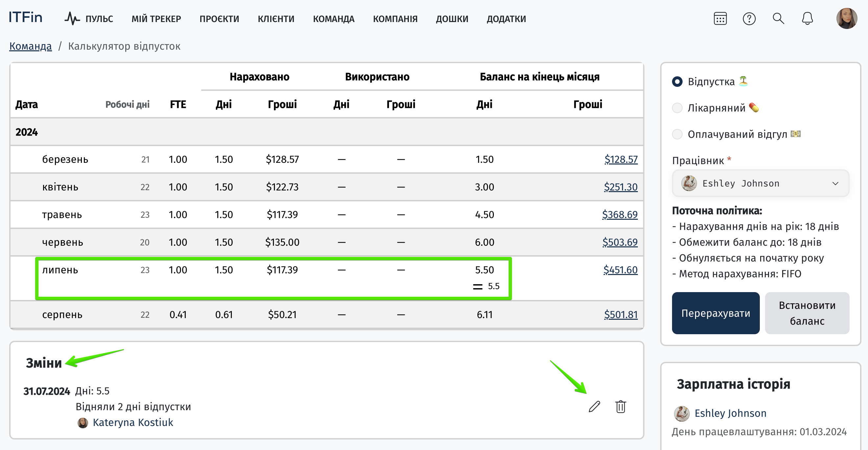
Task: Open ДОДАТКИ menu item
Action: pyautogui.click(x=506, y=19)
